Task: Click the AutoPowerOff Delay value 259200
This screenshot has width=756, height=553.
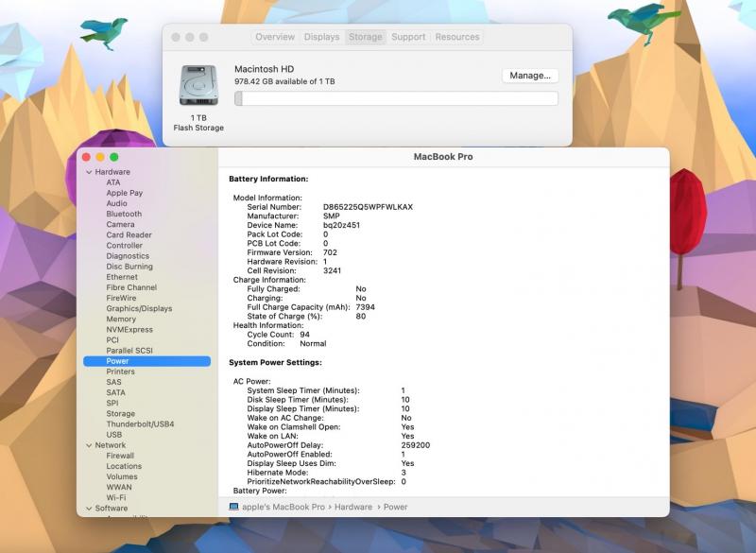Action: (416, 445)
